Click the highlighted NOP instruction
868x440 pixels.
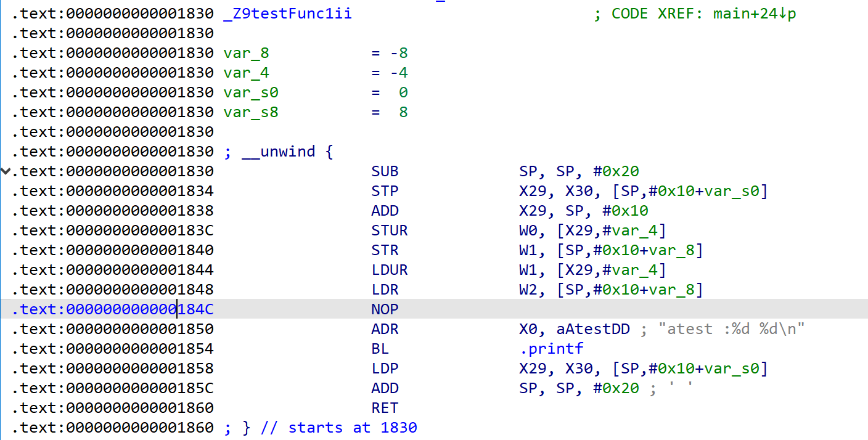click(385, 309)
